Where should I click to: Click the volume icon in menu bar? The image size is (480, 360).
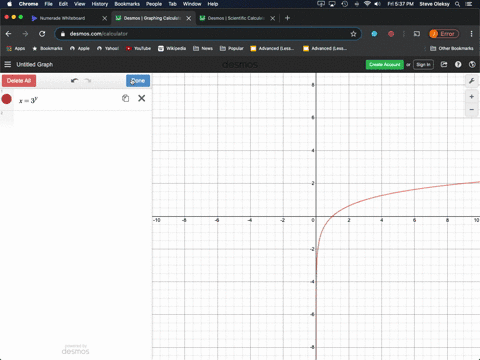click(x=378, y=4)
